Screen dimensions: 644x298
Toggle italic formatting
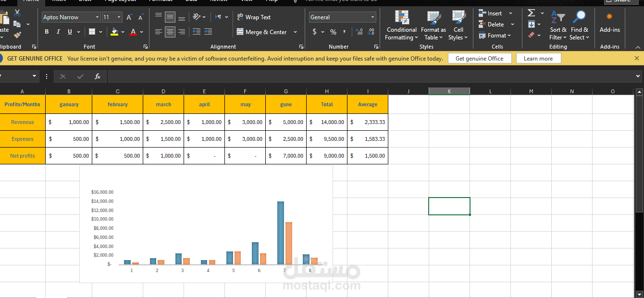(x=58, y=32)
